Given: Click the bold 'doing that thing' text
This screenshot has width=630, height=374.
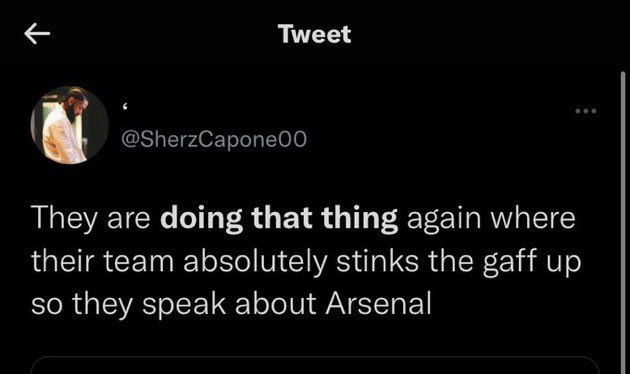Looking at the screenshot, I should click(x=279, y=219).
